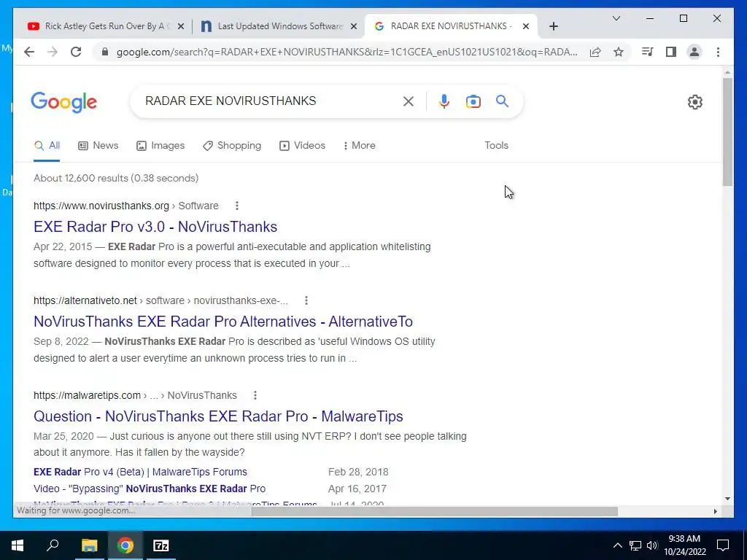The height and width of the screenshot is (560, 747).
Task: Open EXE Radar Pro v4 (Beta) sublink
Action: click(140, 472)
